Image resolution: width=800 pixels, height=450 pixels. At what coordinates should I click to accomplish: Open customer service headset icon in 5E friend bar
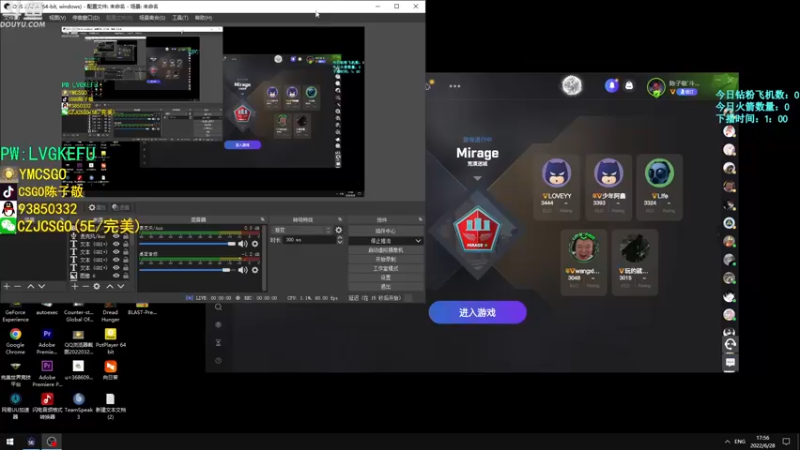pyautogui.click(x=730, y=344)
